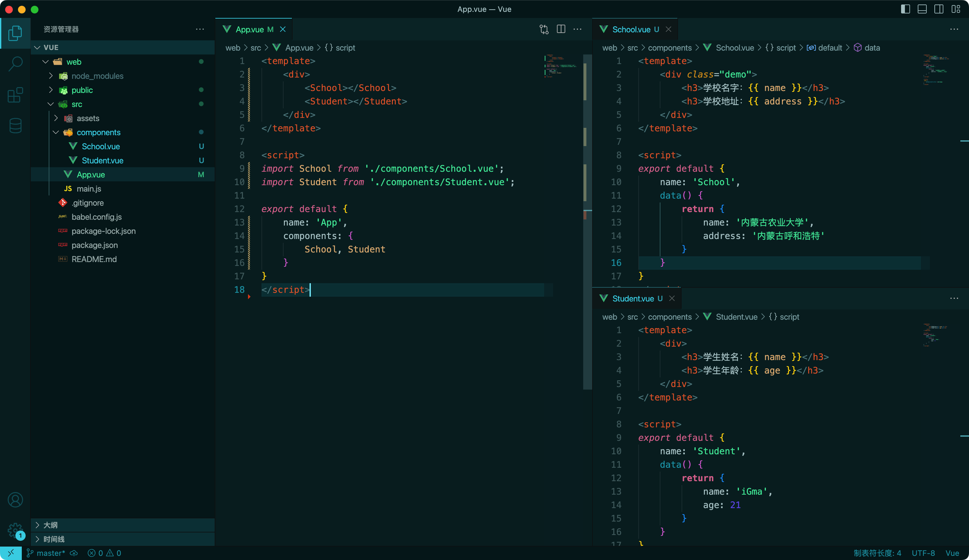The width and height of the screenshot is (969, 560).
Task: Toggle the bottom panel layout
Action: (x=922, y=9)
